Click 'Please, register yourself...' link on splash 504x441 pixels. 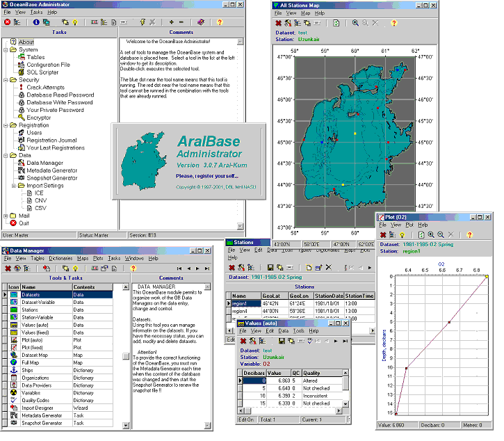tap(207, 176)
